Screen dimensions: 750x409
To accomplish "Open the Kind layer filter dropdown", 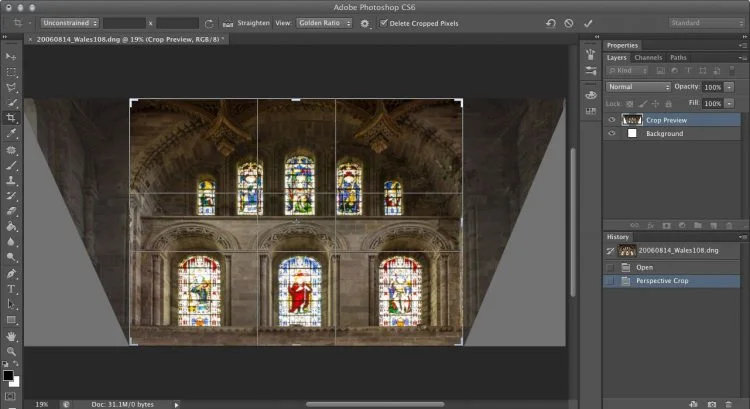I will tap(627, 70).
